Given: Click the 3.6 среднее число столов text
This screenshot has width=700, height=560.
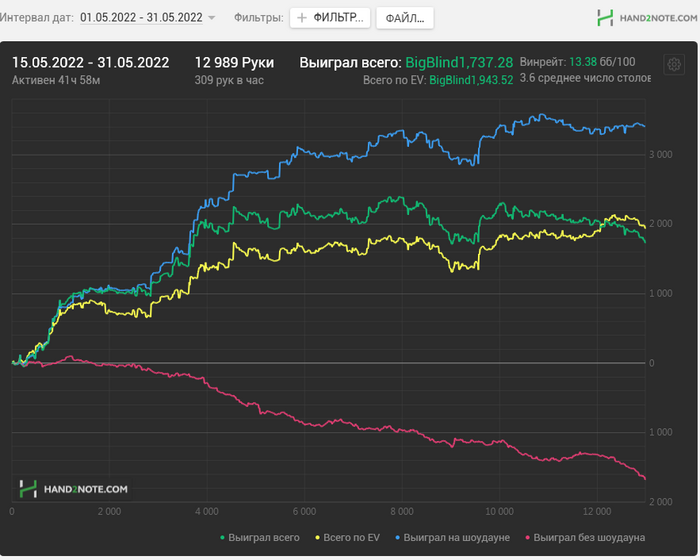Looking at the screenshot, I should click(x=585, y=78).
